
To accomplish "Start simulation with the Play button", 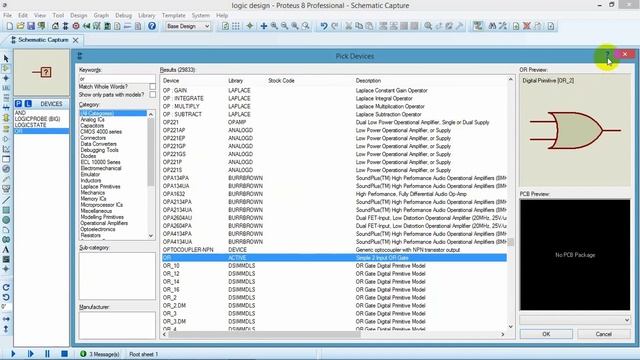I will pyautogui.click(x=13, y=354).
